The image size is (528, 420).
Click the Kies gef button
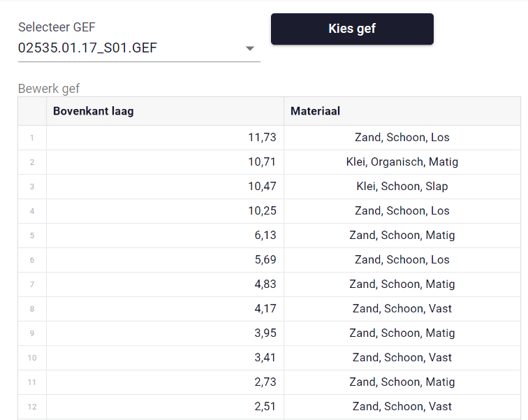click(352, 29)
